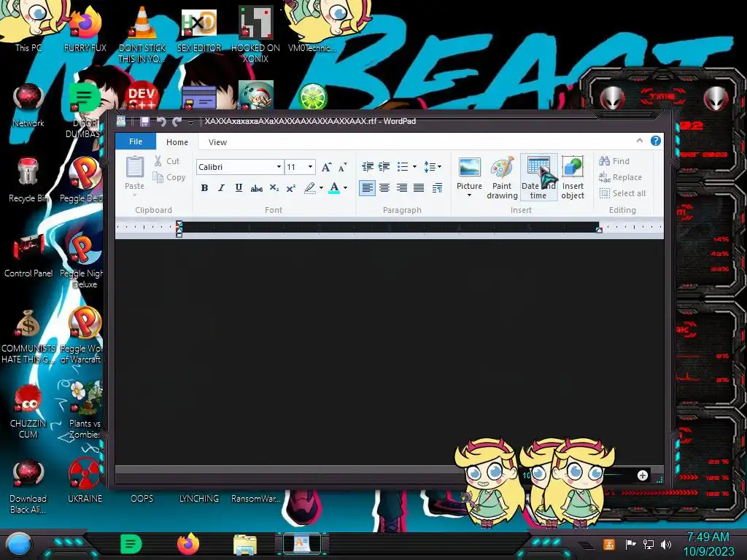Toggle Italic formatting
The height and width of the screenshot is (560, 747).
221,188
